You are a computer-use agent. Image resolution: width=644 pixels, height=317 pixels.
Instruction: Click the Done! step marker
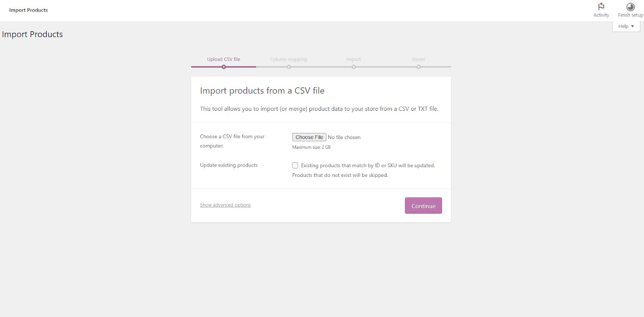pos(419,66)
